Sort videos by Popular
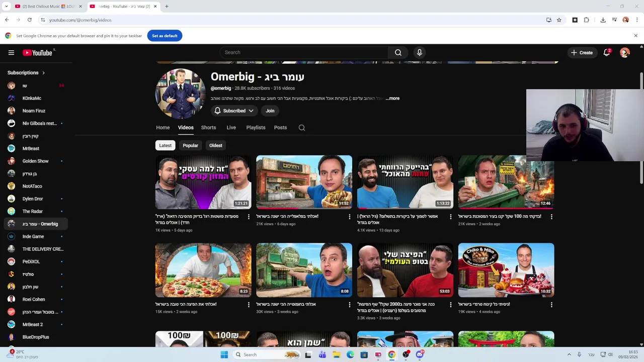644x362 pixels. click(190, 145)
